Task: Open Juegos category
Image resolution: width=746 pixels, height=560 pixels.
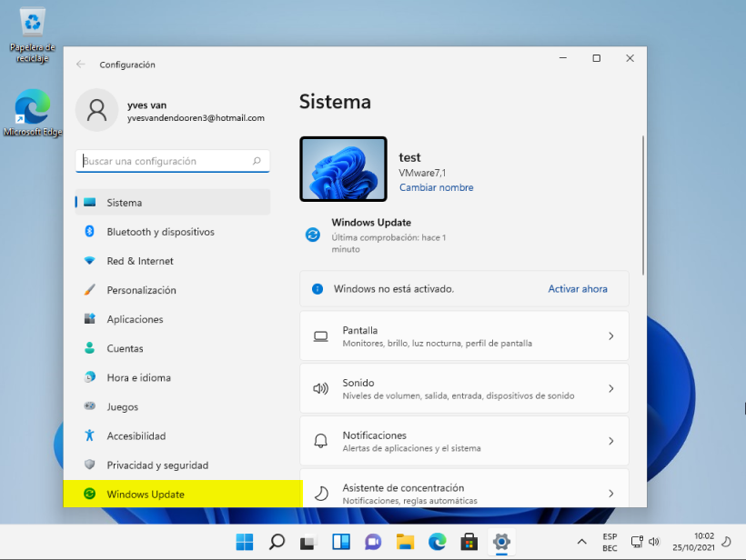Action: [173, 406]
